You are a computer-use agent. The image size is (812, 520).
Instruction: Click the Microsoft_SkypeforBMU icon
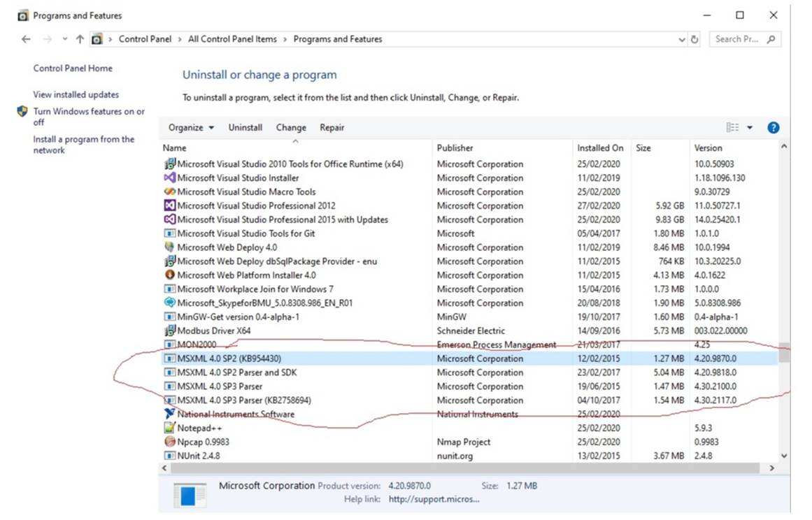[169, 303]
